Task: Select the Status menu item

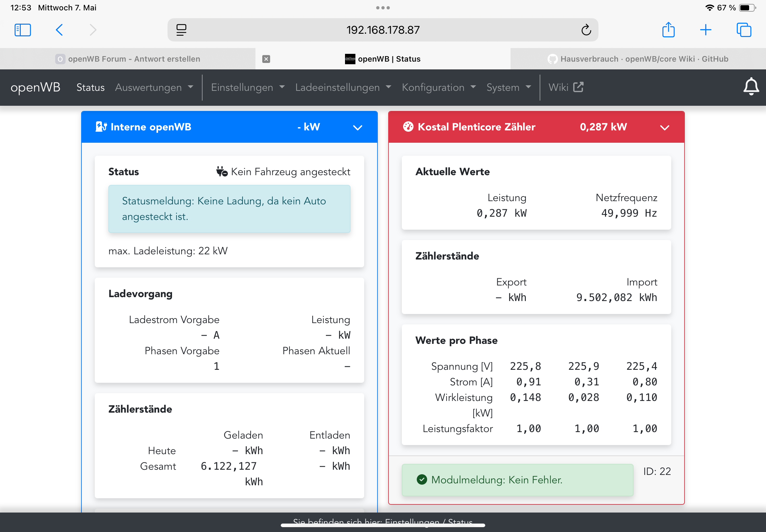Action: click(90, 87)
